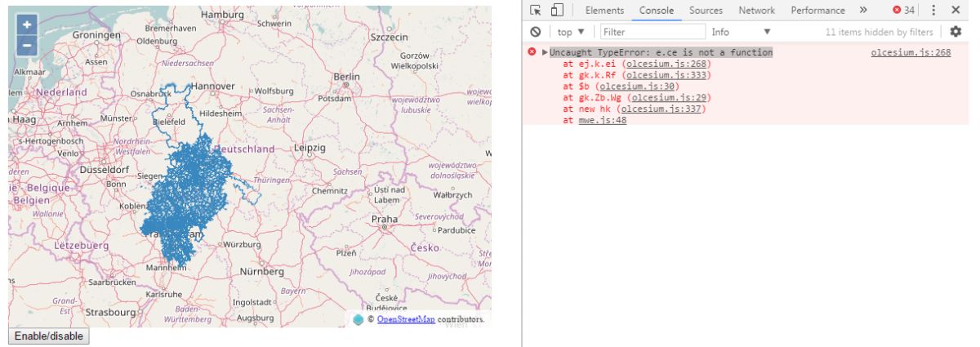
Task: Open console settings gear
Action: (x=956, y=32)
